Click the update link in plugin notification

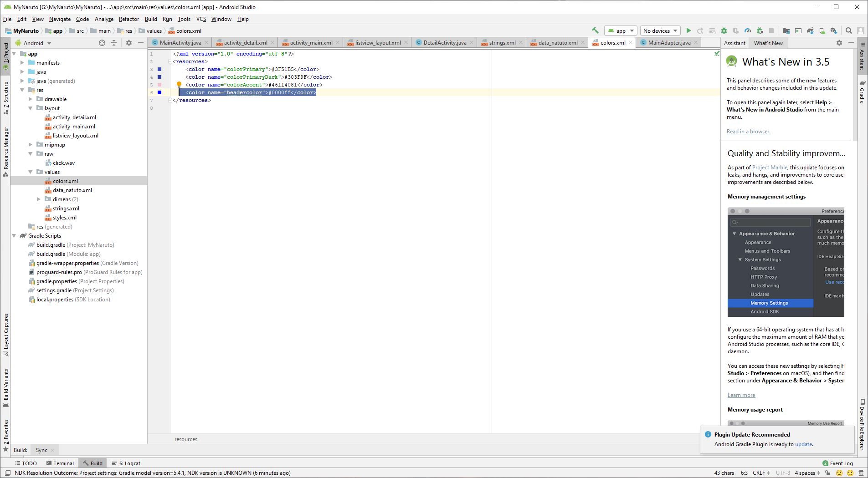point(803,444)
